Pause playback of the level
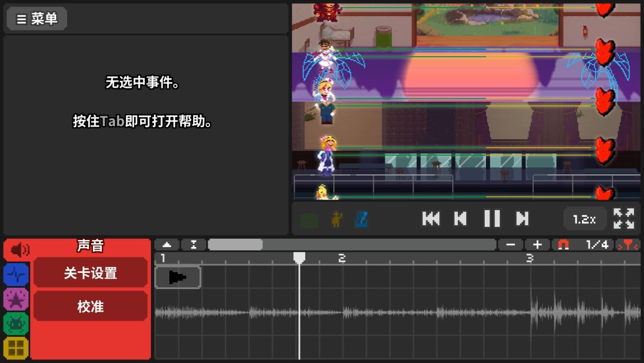The height and width of the screenshot is (363, 644). point(492,219)
